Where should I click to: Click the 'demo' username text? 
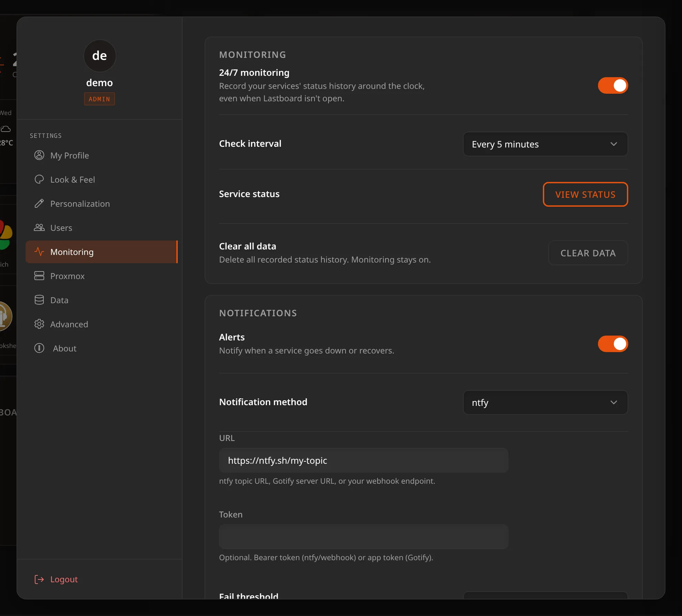100,83
